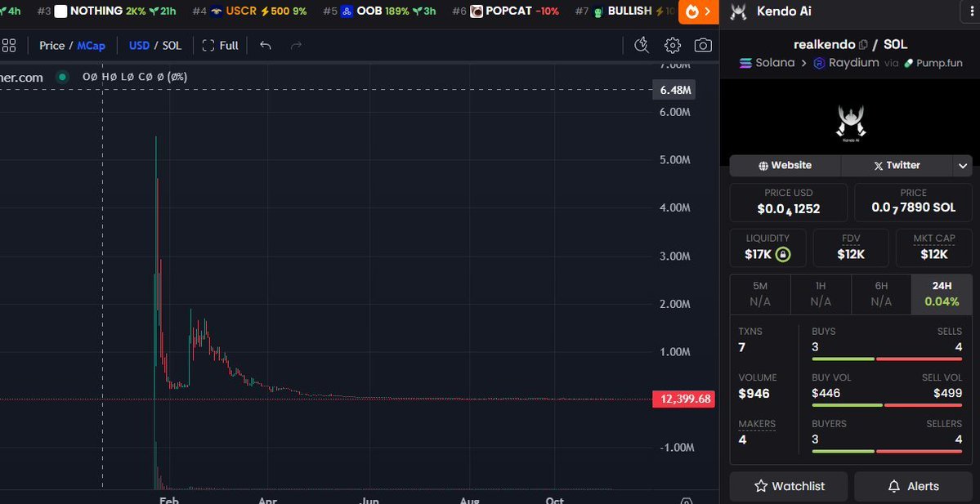Click the orange trending flame button
This screenshot has height=504, width=980.
[x=699, y=11]
